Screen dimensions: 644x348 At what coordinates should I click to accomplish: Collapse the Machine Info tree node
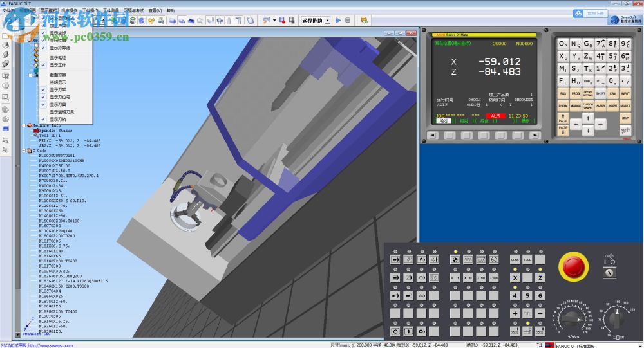24,125
